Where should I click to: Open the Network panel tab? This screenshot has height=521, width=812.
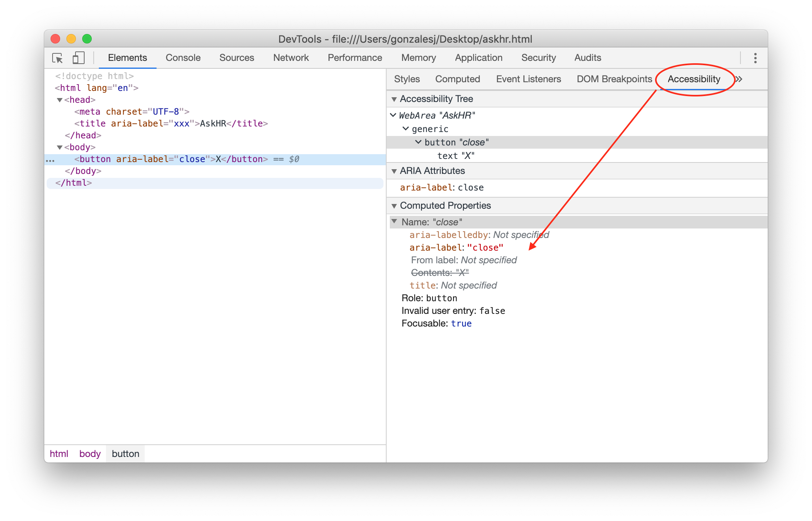click(291, 58)
